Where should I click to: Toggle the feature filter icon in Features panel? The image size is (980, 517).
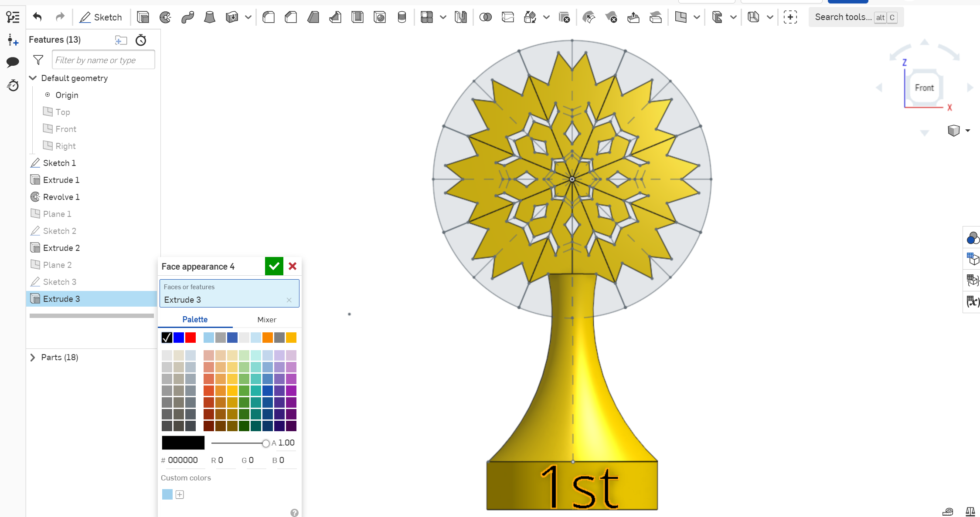[38, 60]
